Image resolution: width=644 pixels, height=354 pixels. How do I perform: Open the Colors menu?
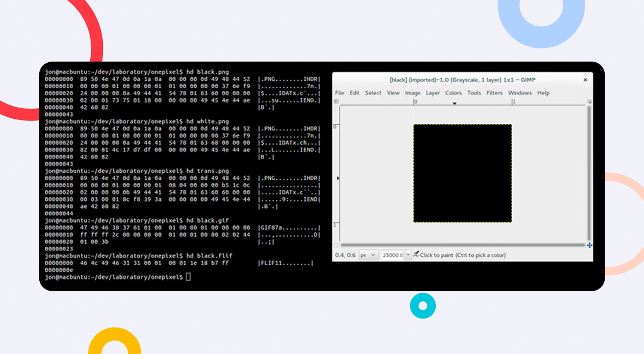point(454,93)
